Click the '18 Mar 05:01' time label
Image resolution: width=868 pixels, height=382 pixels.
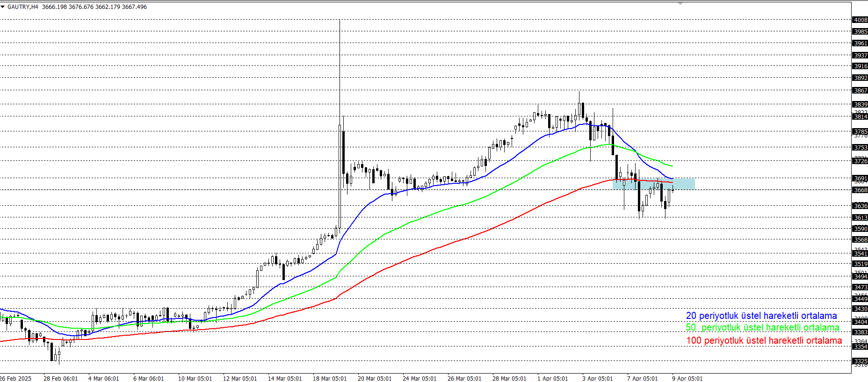(x=330, y=378)
